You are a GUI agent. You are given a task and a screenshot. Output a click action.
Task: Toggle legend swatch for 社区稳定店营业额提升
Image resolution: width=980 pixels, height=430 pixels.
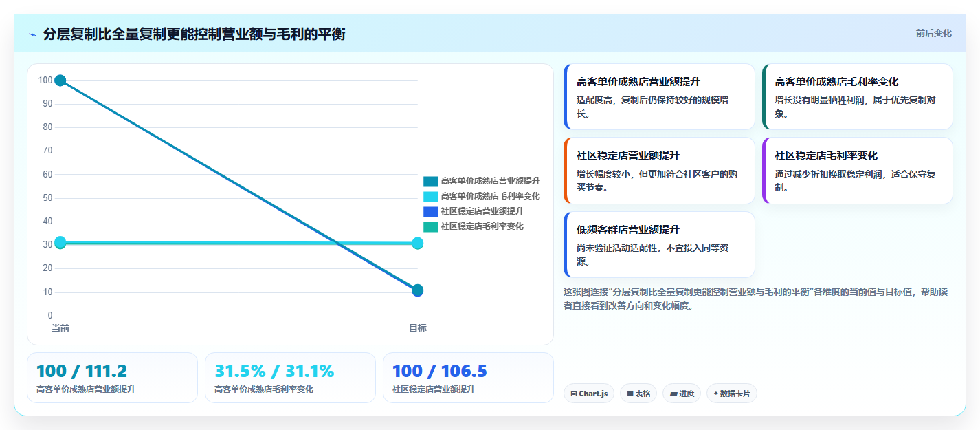coord(430,211)
